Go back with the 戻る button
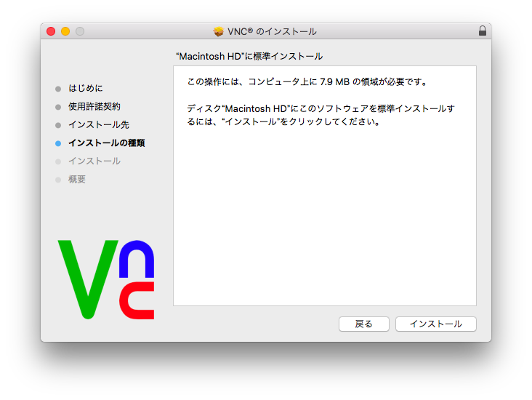The height and width of the screenshot is (400, 532). [x=363, y=324]
